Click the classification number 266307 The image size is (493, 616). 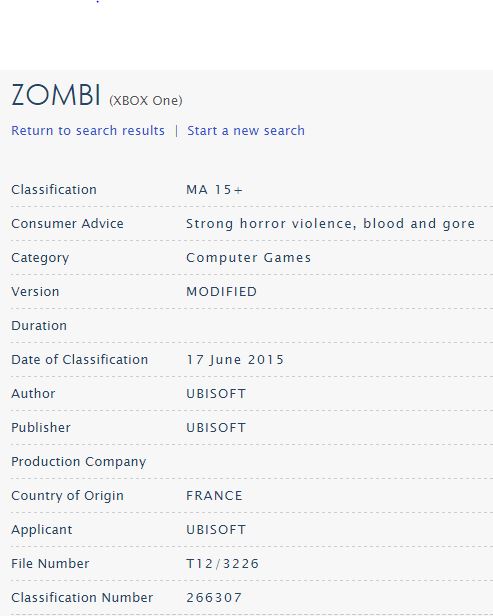(x=214, y=598)
